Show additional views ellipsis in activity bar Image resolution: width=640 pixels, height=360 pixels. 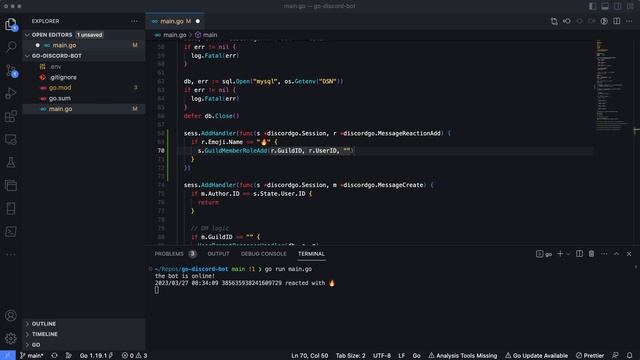tap(11, 254)
